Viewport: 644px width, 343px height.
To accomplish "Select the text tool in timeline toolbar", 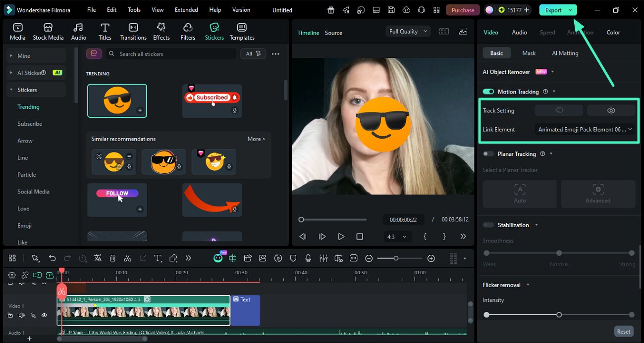I will (x=158, y=258).
